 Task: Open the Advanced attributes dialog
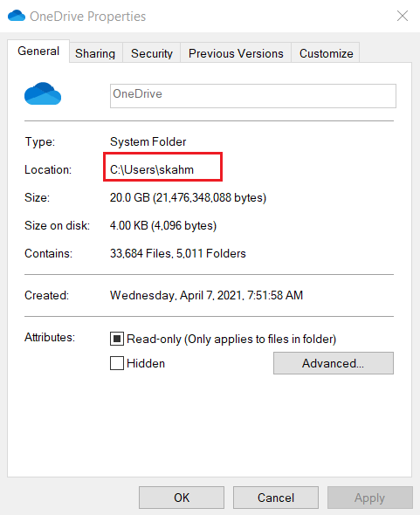[334, 363]
